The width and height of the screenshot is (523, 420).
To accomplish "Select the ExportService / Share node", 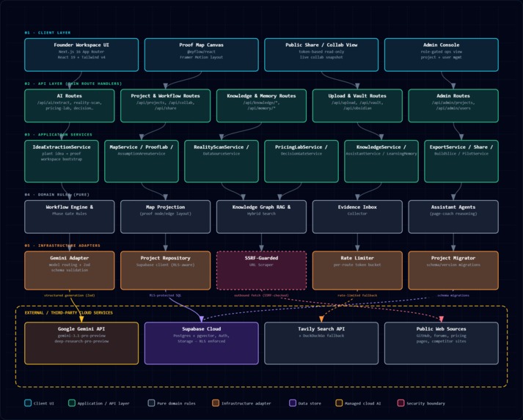I will [x=461, y=161].
